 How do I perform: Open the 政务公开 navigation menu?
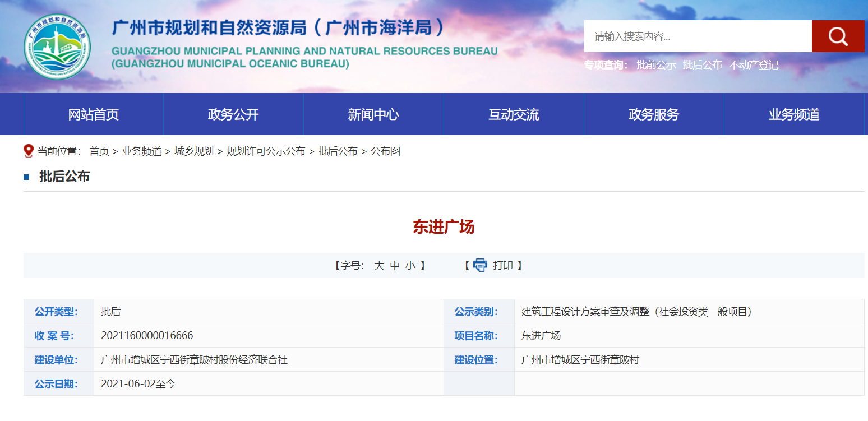[233, 114]
